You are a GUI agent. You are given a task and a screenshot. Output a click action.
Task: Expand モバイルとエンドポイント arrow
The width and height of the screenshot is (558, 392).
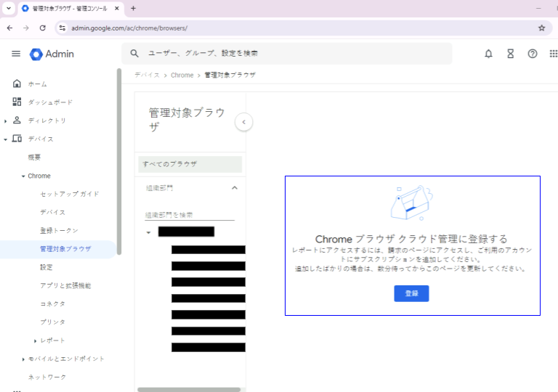point(23,359)
